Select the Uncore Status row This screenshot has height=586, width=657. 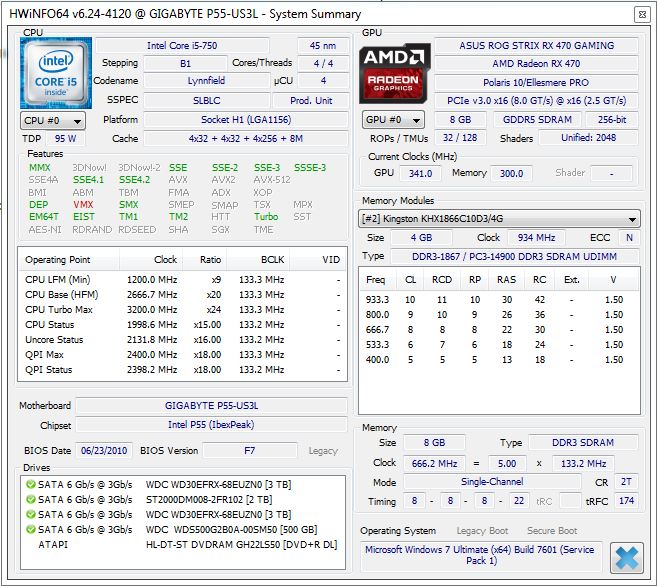[182, 340]
